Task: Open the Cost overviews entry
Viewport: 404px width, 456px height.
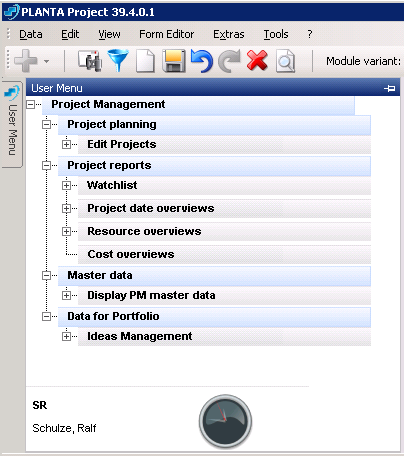Action: point(224,254)
